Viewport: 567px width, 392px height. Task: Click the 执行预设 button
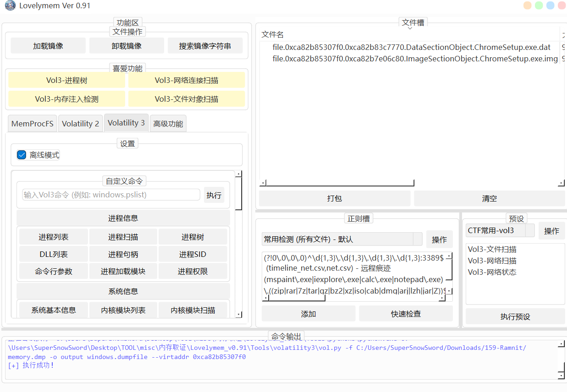(515, 316)
